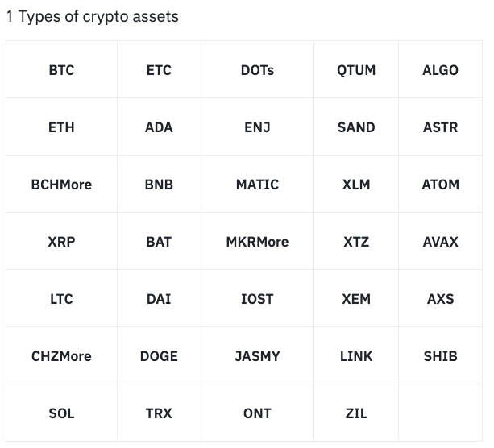Click the SHIB crypto entry
This screenshot has height=448, width=494.
pos(440,356)
